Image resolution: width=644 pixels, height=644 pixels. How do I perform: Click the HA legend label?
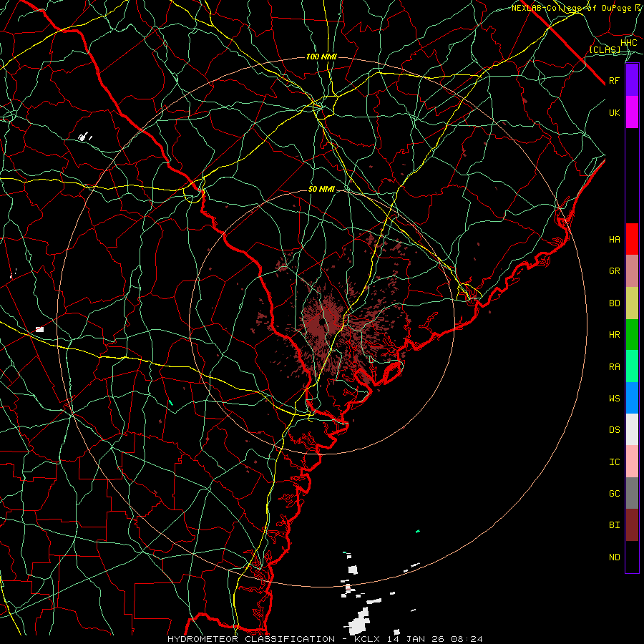pos(615,240)
